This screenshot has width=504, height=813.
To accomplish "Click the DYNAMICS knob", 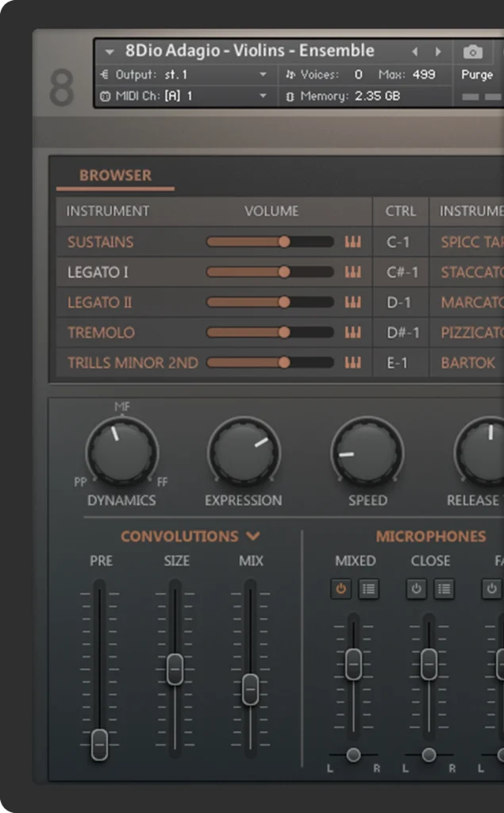I will (x=122, y=452).
